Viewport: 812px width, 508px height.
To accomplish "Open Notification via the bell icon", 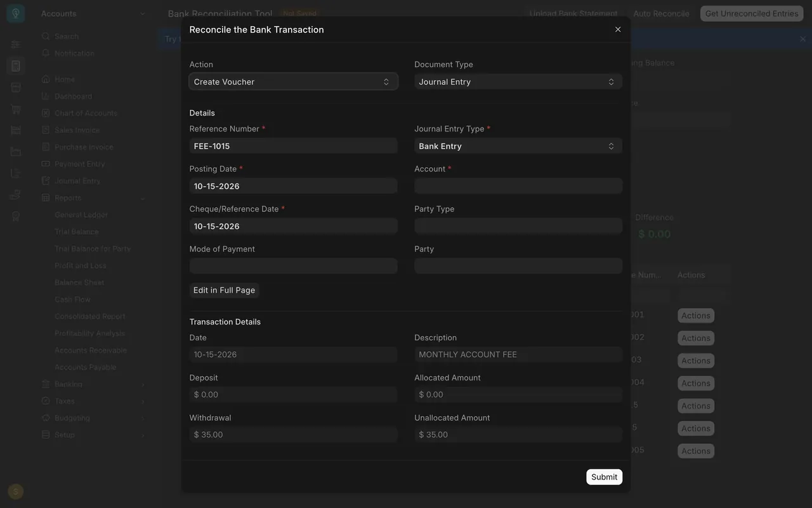I will click(46, 53).
